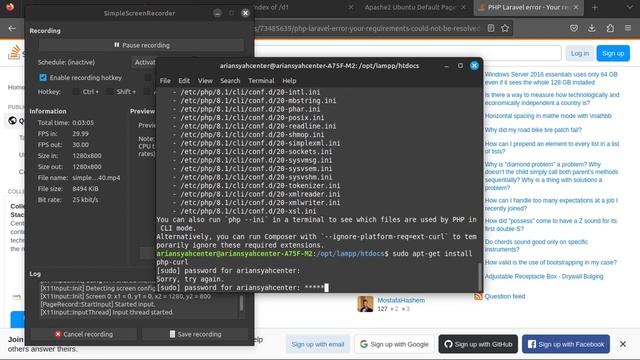This screenshot has height=360, width=640.
Task: Switch to the Index of /d1 tab
Action: (302, 7)
